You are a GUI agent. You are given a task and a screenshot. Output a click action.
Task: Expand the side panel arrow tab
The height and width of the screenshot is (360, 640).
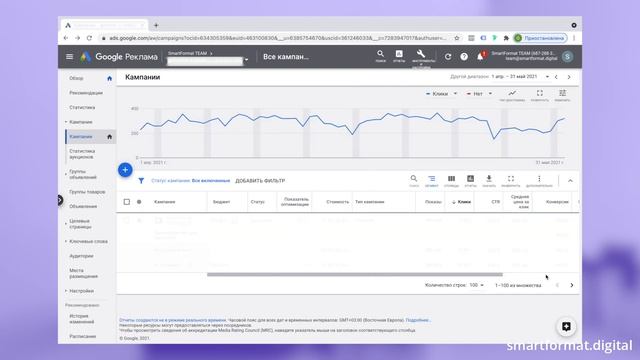coord(60,200)
